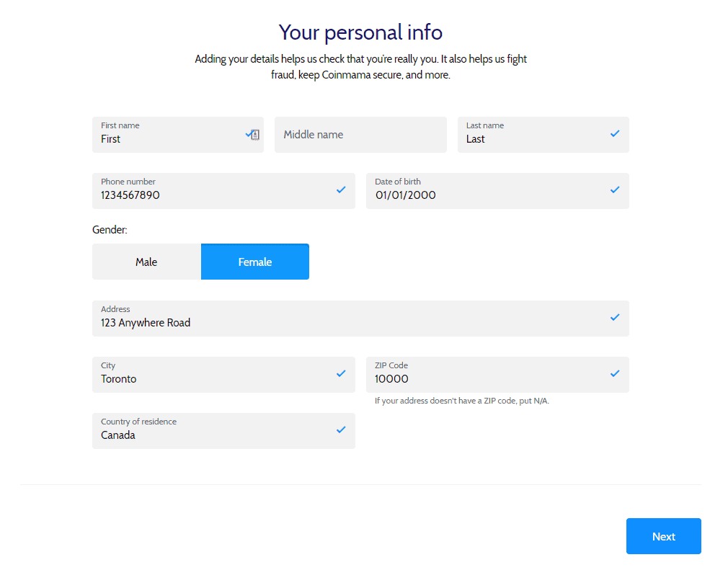The height and width of the screenshot is (583, 728).
Task: Click the checkmark beside Last name
Action: tap(614, 133)
